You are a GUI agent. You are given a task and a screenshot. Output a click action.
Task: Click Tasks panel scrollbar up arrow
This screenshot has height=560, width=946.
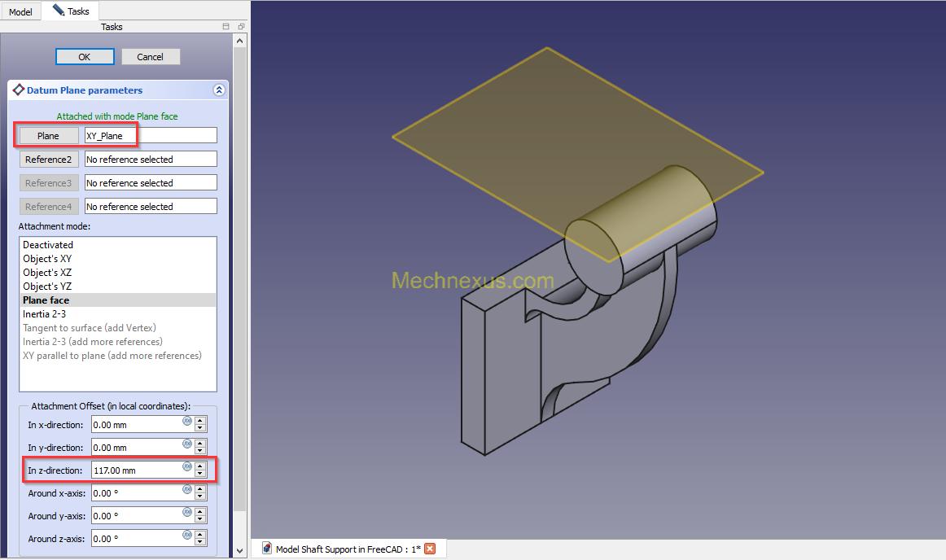tap(239, 41)
